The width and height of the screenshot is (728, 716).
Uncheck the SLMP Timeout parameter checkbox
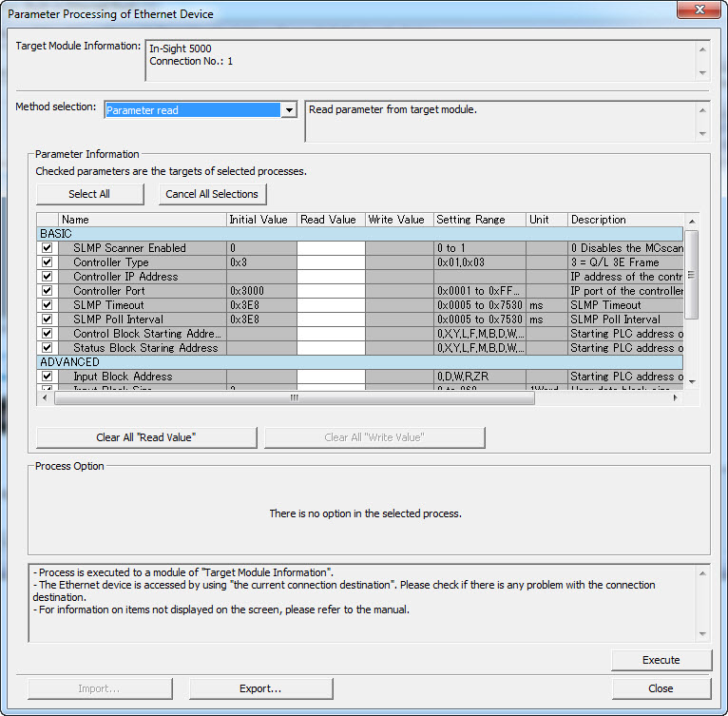47,305
